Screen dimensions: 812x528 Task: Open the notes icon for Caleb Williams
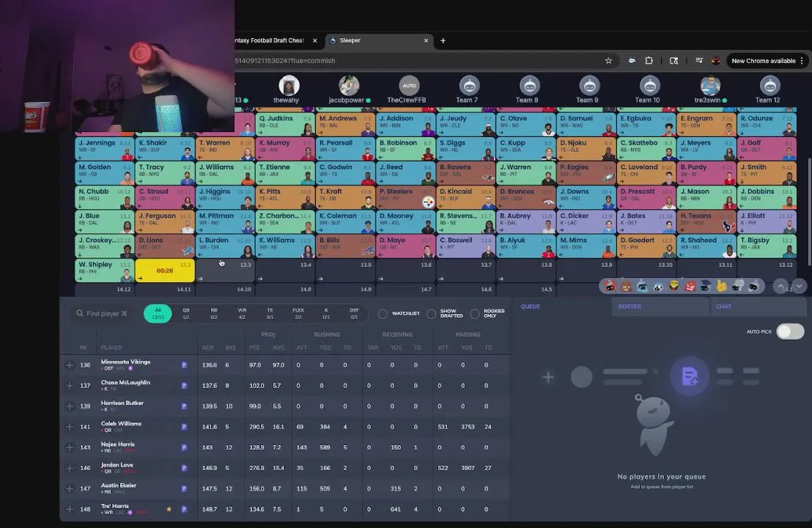[x=184, y=427]
